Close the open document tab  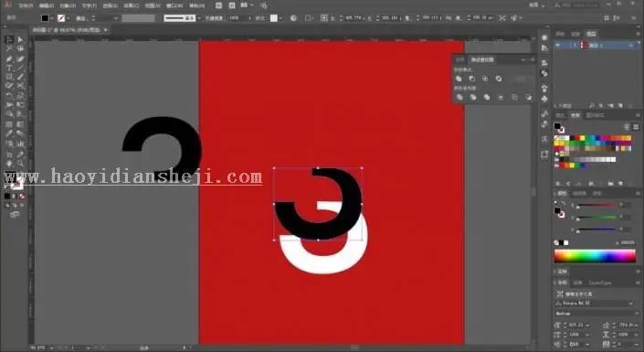pos(106,30)
